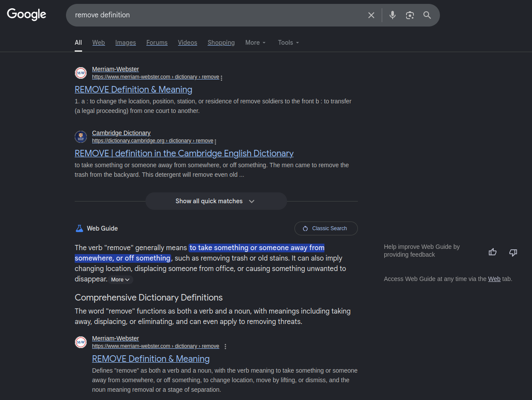Follow the Web tab link in sidebar
The height and width of the screenshot is (400, 532).
pyautogui.click(x=494, y=279)
